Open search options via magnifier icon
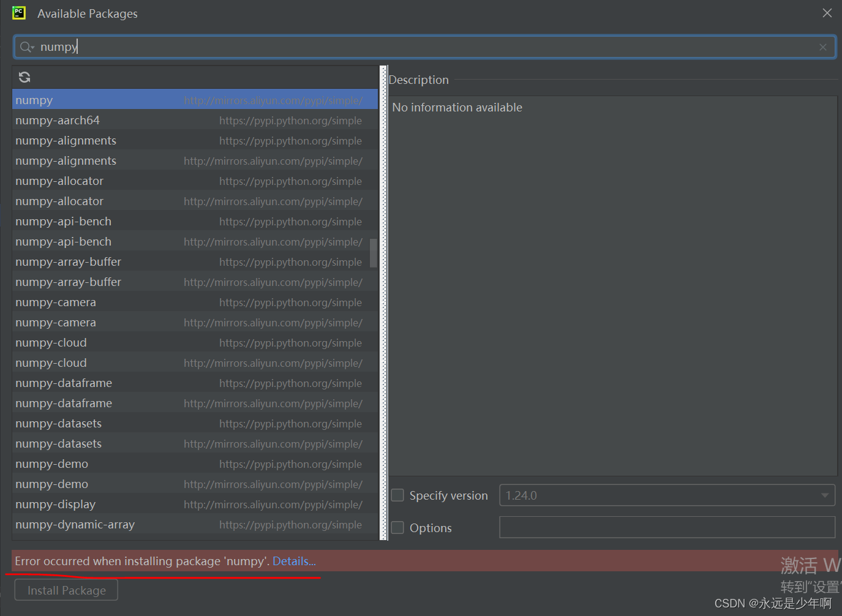 (x=26, y=47)
